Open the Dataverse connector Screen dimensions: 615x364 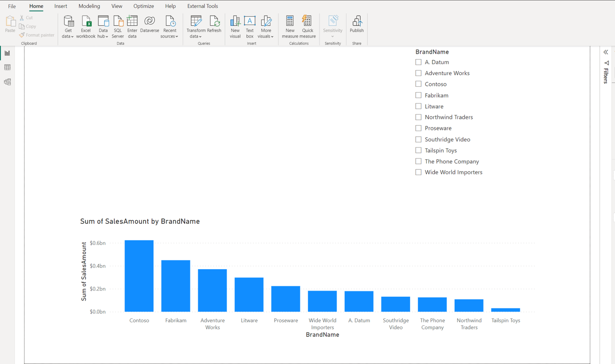150,24
